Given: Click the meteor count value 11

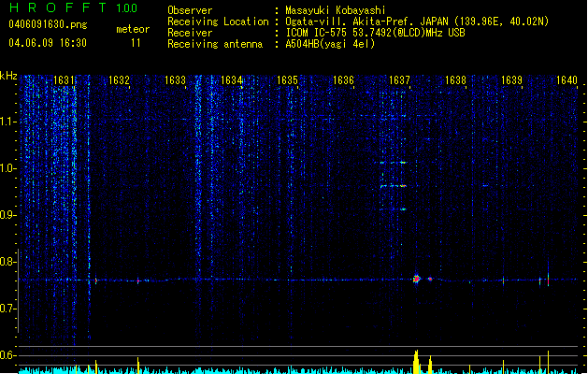Looking at the screenshot, I should click(136, 43).
